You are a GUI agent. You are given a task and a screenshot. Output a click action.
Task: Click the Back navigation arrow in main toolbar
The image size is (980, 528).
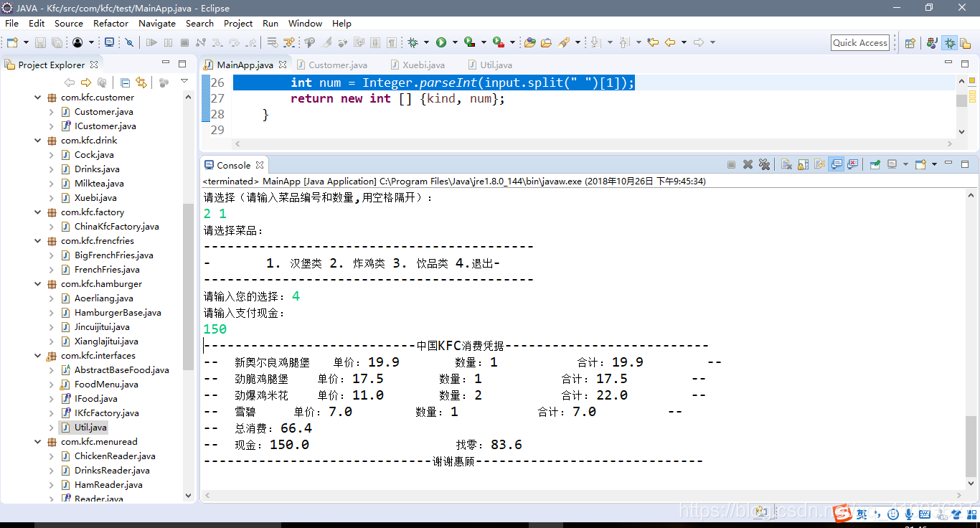coord(670,42)
